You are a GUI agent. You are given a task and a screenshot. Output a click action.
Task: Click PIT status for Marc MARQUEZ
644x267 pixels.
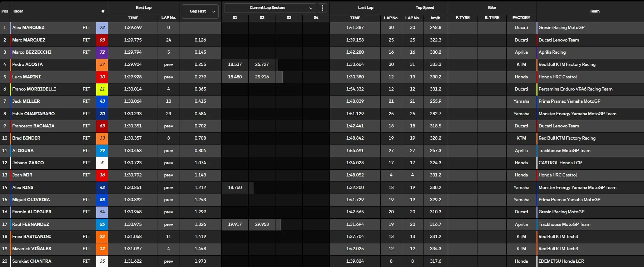pyautogui.click(x=86, y=40)
